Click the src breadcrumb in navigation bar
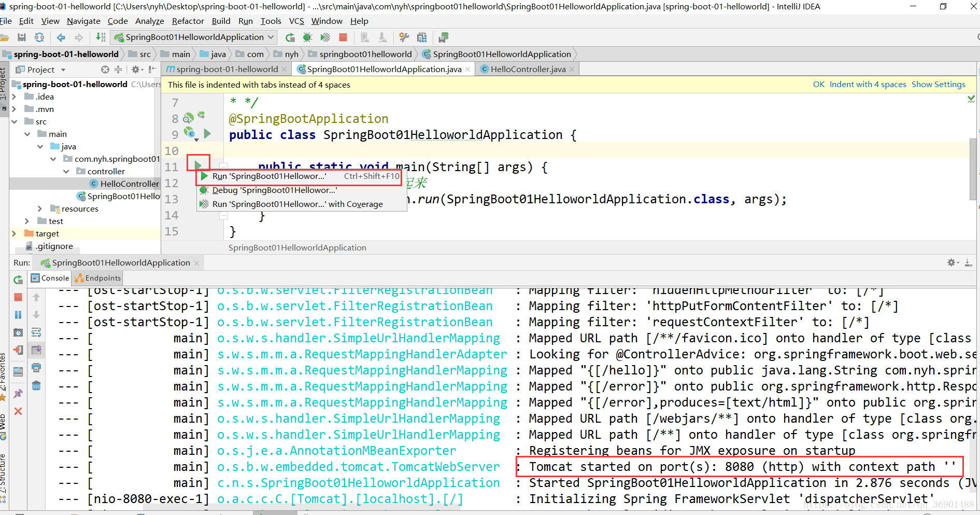 (140, 54)
